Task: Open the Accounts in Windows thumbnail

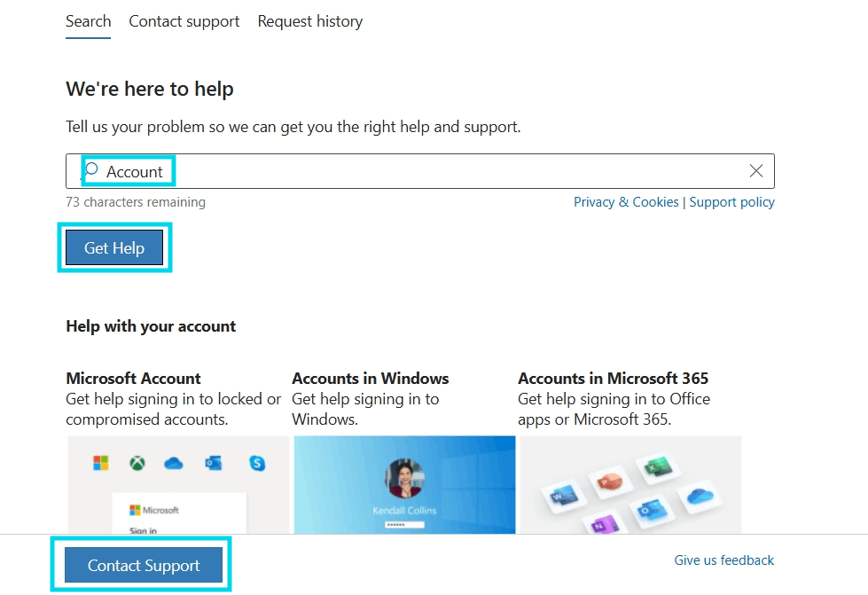Action: coord(403,485)
